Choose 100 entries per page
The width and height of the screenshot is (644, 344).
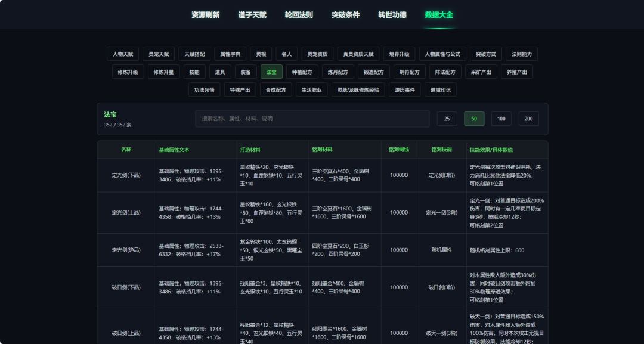501,119
